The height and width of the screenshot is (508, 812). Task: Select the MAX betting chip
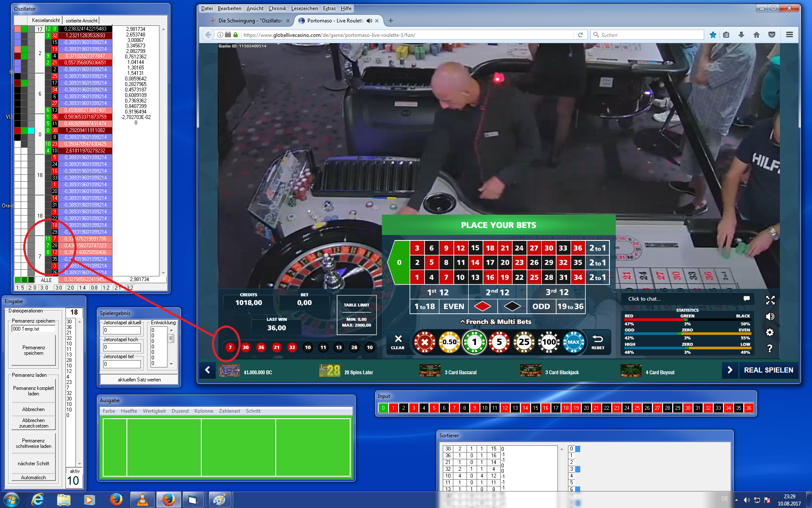click(574, 342)
